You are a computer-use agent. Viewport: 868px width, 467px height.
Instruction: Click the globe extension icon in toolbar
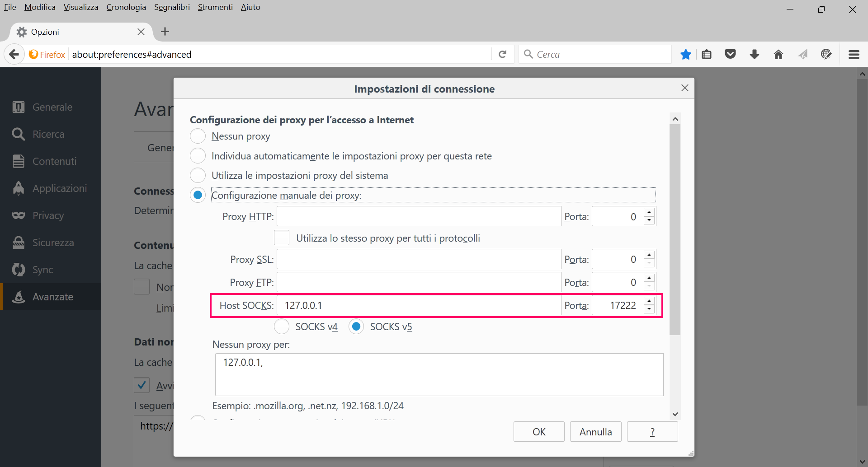(826, 55)
